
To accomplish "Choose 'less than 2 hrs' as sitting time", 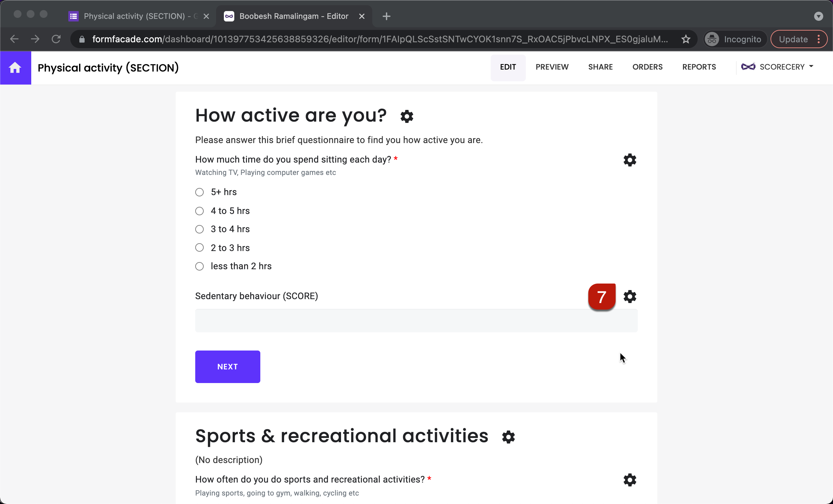I will coord(199,266).
